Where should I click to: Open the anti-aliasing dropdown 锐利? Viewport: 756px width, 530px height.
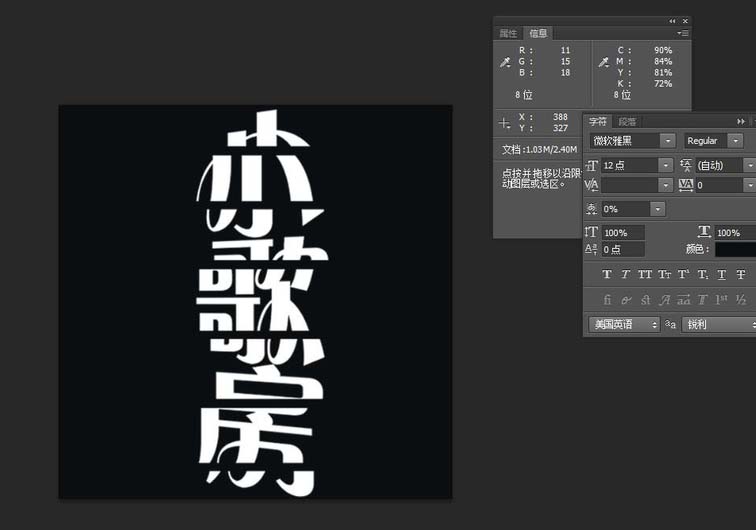click(x=718, y=325)
